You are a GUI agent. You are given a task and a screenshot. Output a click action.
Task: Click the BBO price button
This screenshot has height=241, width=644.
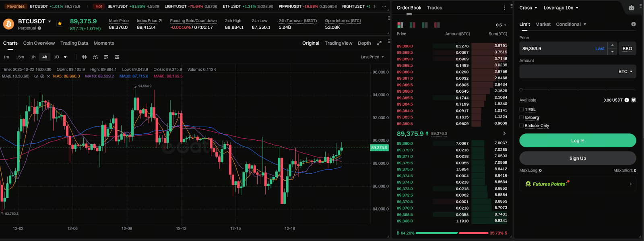click(627, 48)
